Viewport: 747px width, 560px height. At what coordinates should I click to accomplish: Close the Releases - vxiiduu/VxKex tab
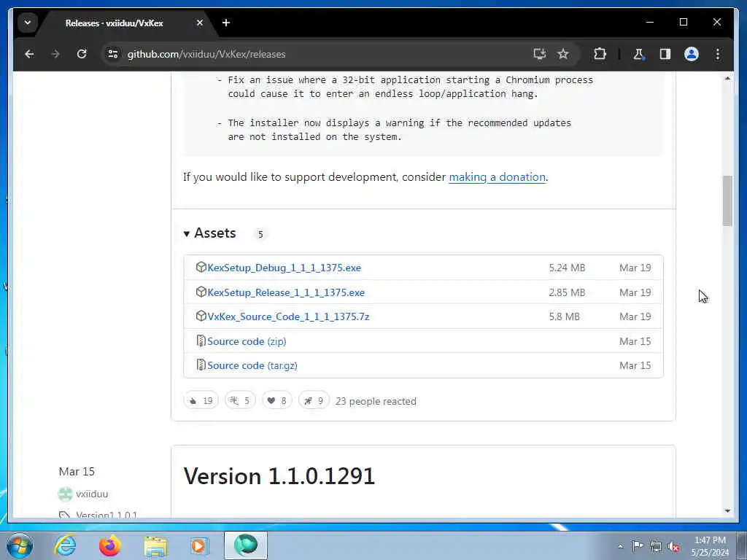point(200,23)
